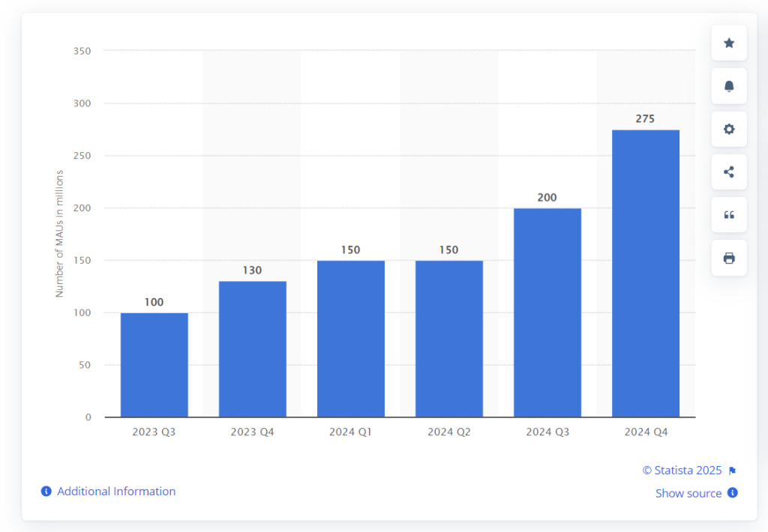The image size is (768, 532).
Task: Click the print chart icon
Action: 728,258
